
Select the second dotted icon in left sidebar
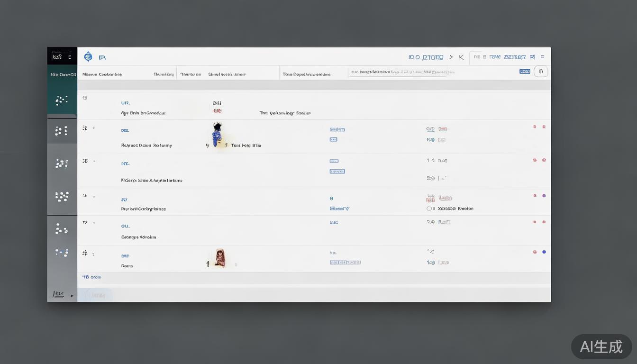(62, 131)
